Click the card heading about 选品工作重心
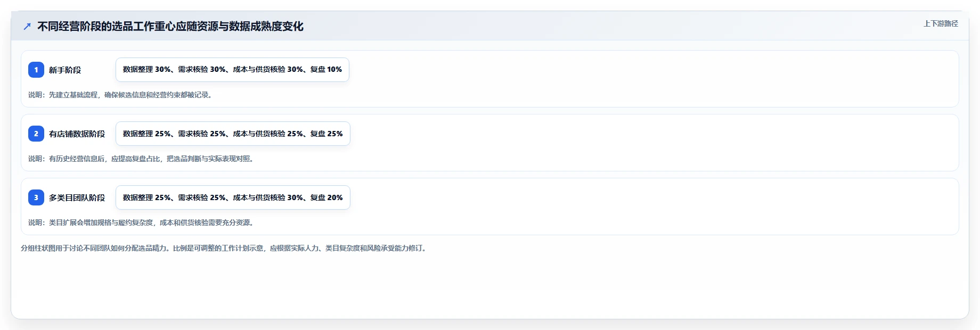 (x=170, y=26)
